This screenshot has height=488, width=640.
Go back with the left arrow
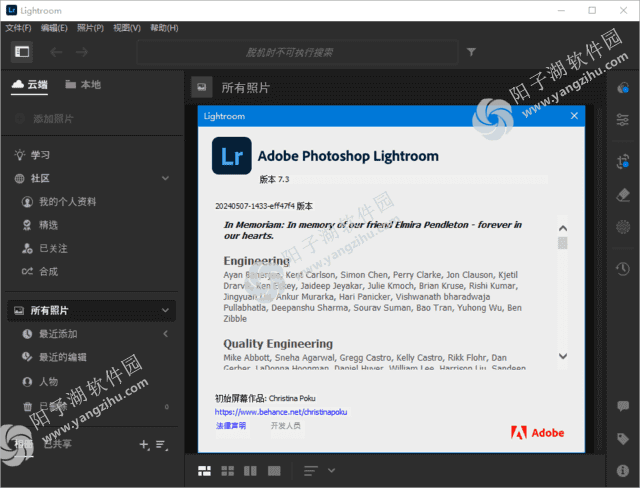pyautogui.click(x=56, y=52)
